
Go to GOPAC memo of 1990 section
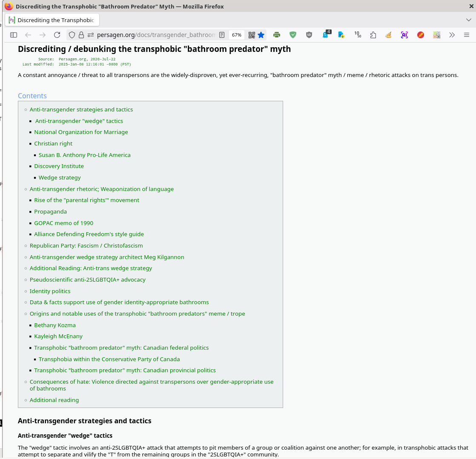[63, 223]
